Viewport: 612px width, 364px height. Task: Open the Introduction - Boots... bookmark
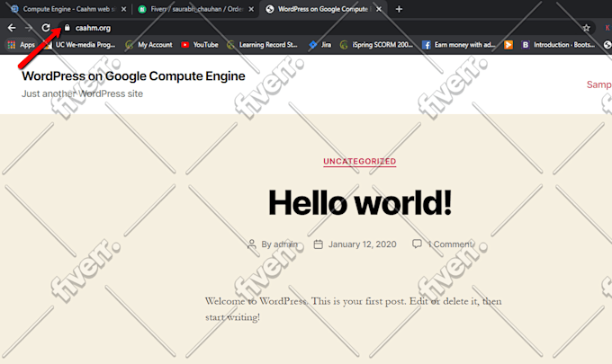(558, 45)
